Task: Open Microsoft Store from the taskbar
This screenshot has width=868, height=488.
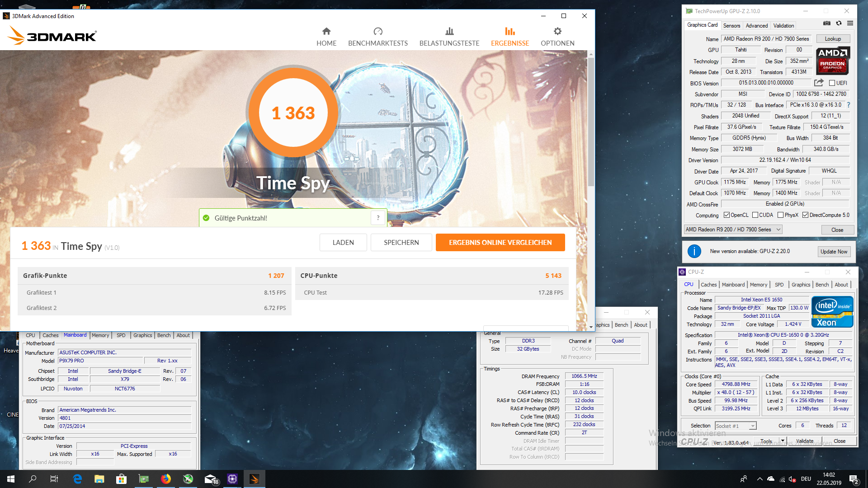Action: tap(121, 479)
